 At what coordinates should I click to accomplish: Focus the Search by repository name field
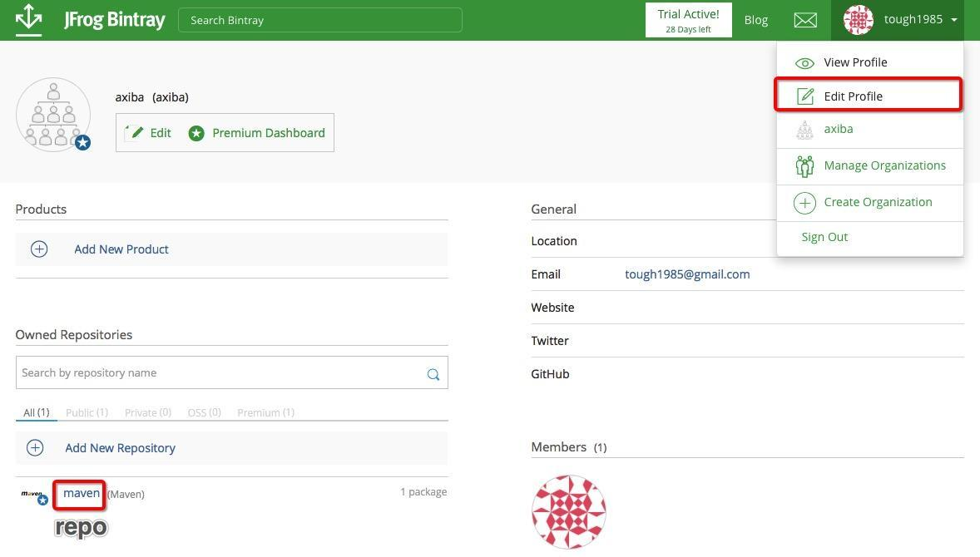pyautogui.click(x=232, y=372)
